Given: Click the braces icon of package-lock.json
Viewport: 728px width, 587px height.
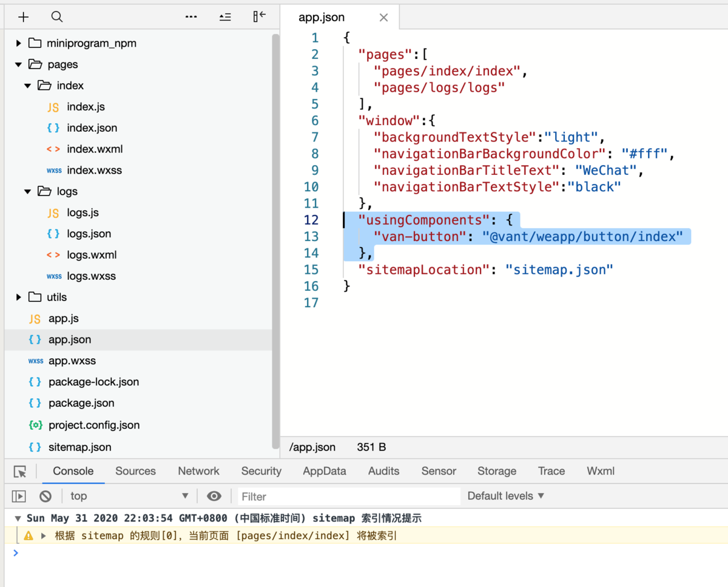Looking at the screenshot, I should (35, 382).
